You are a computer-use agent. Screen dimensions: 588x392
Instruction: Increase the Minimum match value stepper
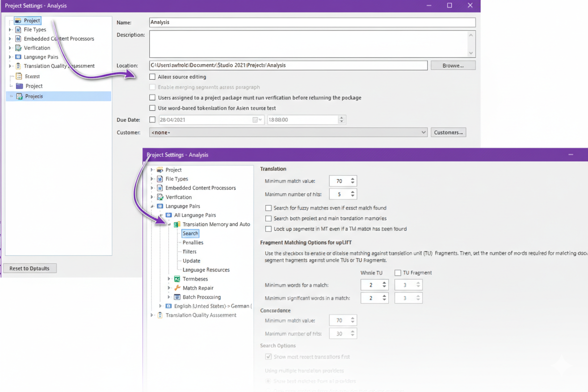click(x=352, y=179)
